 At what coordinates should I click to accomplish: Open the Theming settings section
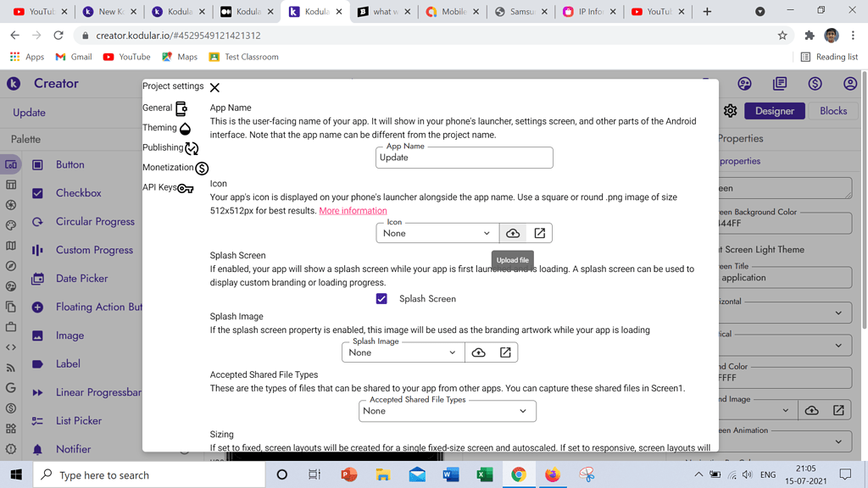pos(167,128)
